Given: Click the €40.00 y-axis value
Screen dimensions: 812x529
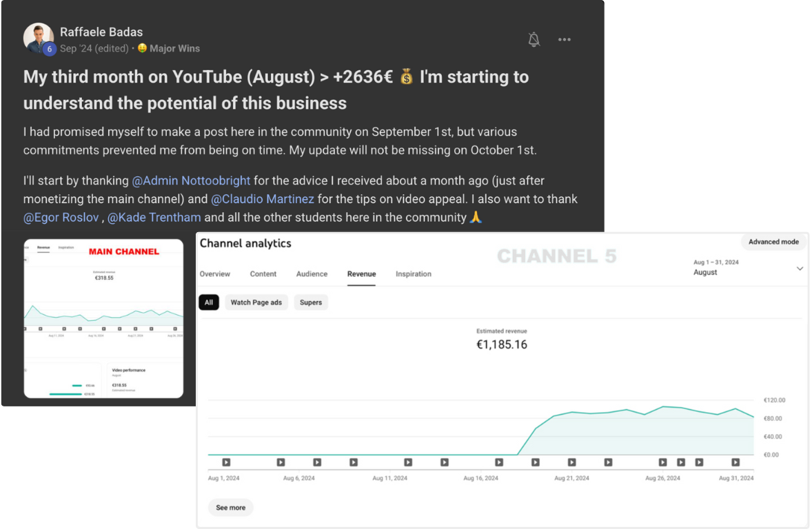Looking at the screenshot, I should [773, 436].
